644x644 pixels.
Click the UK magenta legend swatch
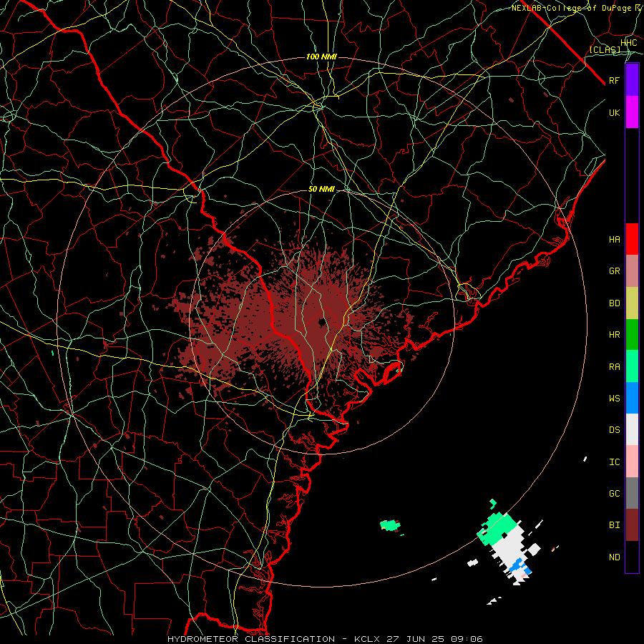(x=632, y=112)
